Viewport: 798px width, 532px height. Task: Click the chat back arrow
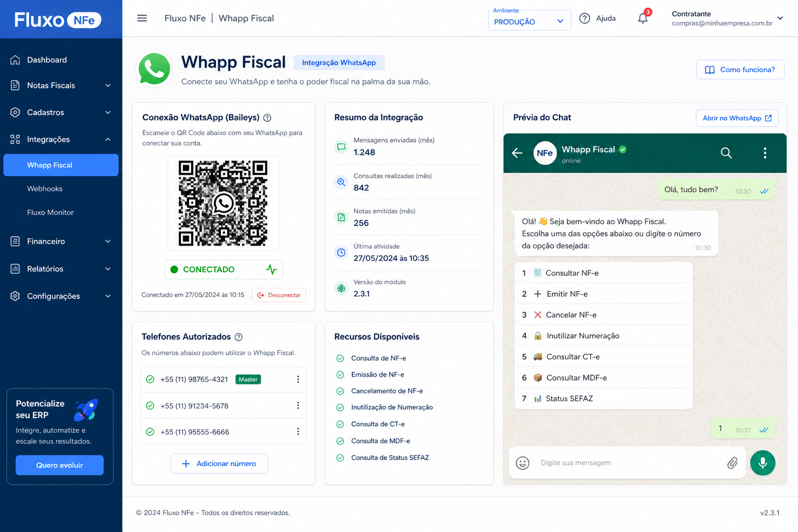[x=517, y=153]
